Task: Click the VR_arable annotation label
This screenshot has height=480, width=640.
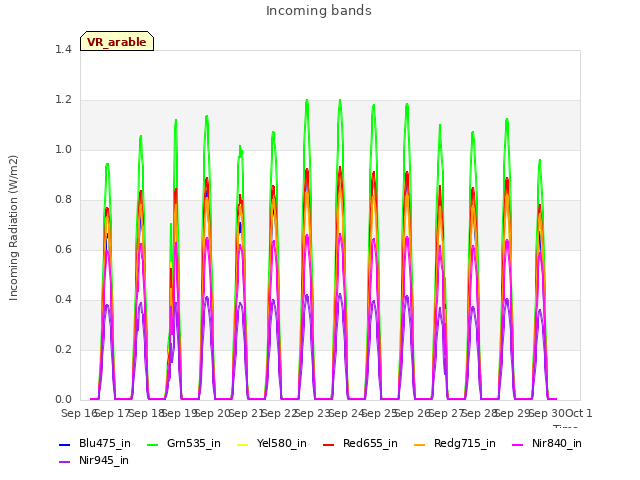Action: tap(117, 41)
